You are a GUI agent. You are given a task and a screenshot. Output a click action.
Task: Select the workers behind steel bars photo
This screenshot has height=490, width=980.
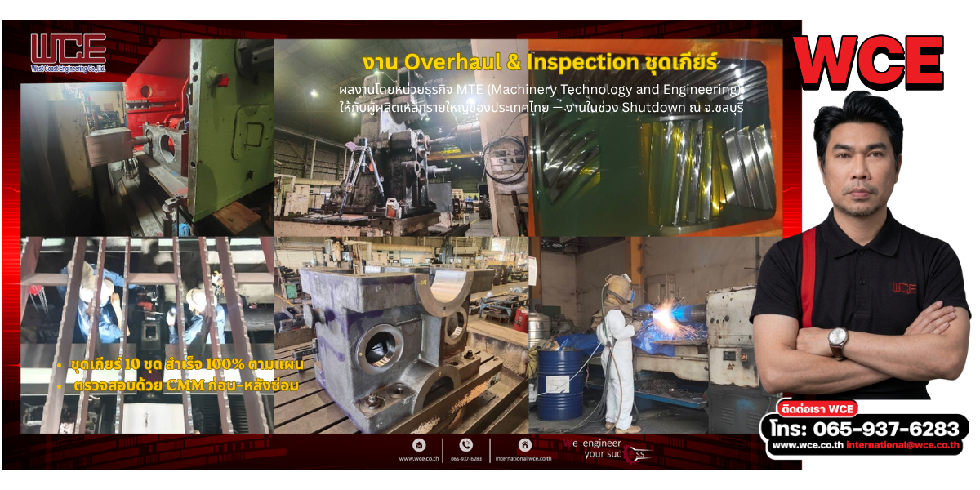point(147,335)
